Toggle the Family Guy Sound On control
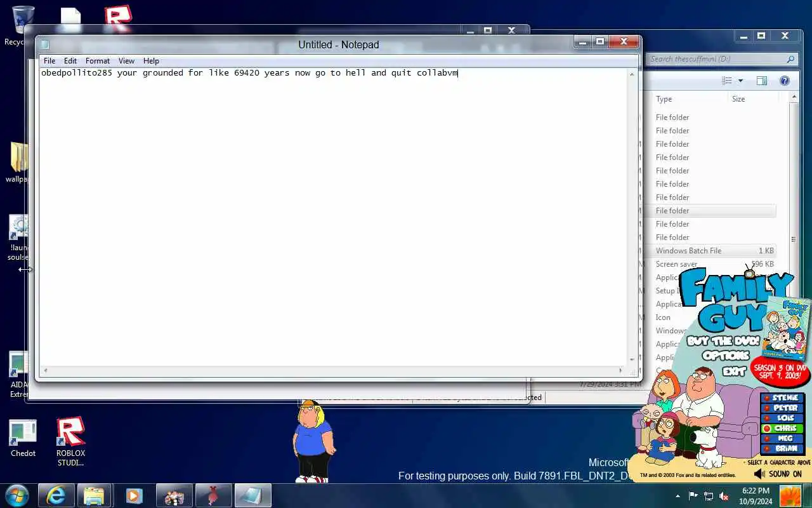Image resolution: width=812 pixels, height=508 pixels. (x=778, y=474)
